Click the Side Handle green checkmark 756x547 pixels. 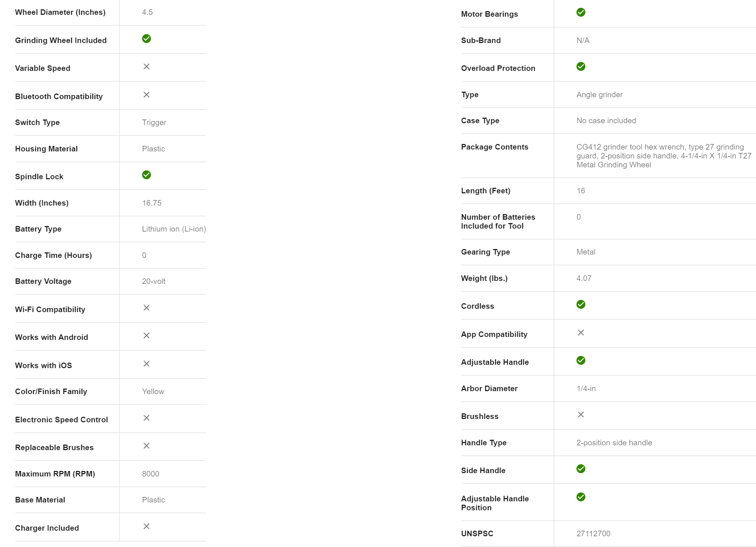pos(581,469)
